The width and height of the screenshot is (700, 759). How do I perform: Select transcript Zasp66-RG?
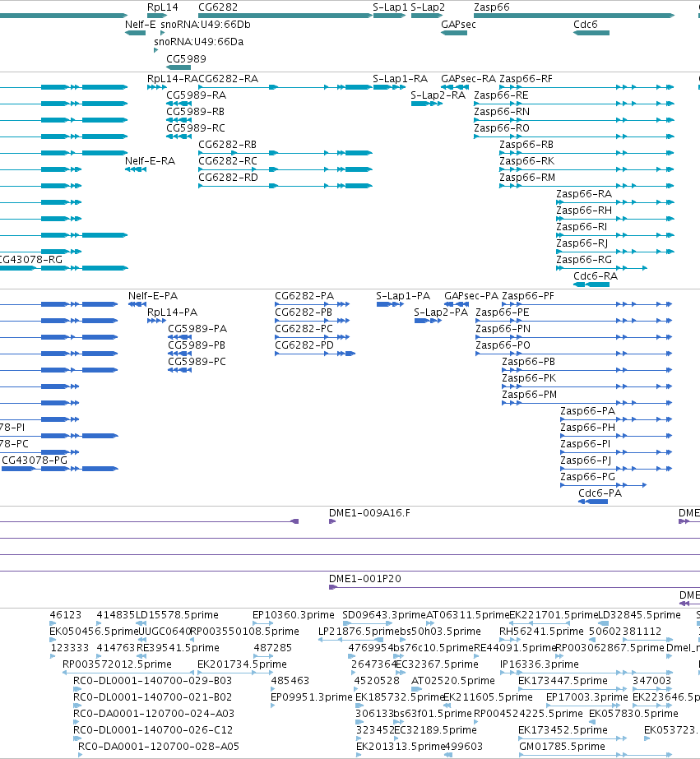coord(584,260)
